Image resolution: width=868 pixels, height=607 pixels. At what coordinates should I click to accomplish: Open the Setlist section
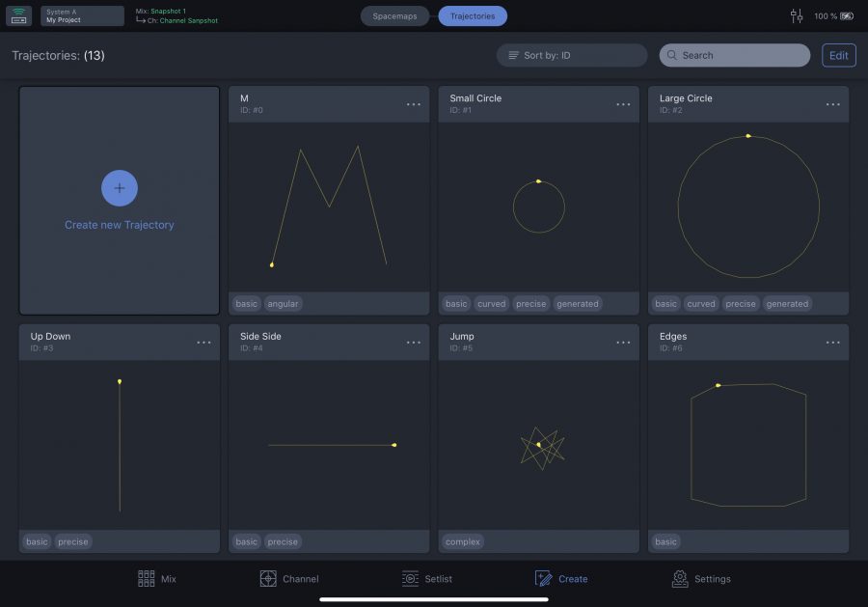(426, 579)
